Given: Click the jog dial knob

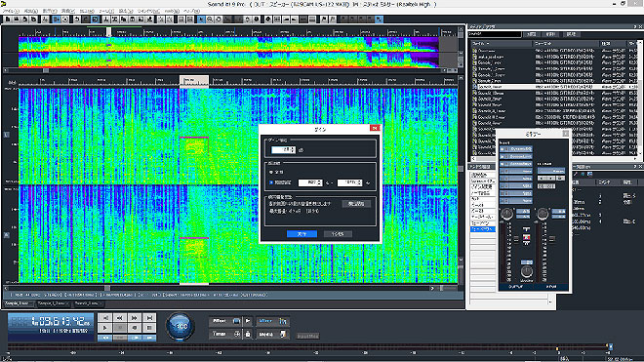Looking at the screenshot, I should (x=180, y=326).
